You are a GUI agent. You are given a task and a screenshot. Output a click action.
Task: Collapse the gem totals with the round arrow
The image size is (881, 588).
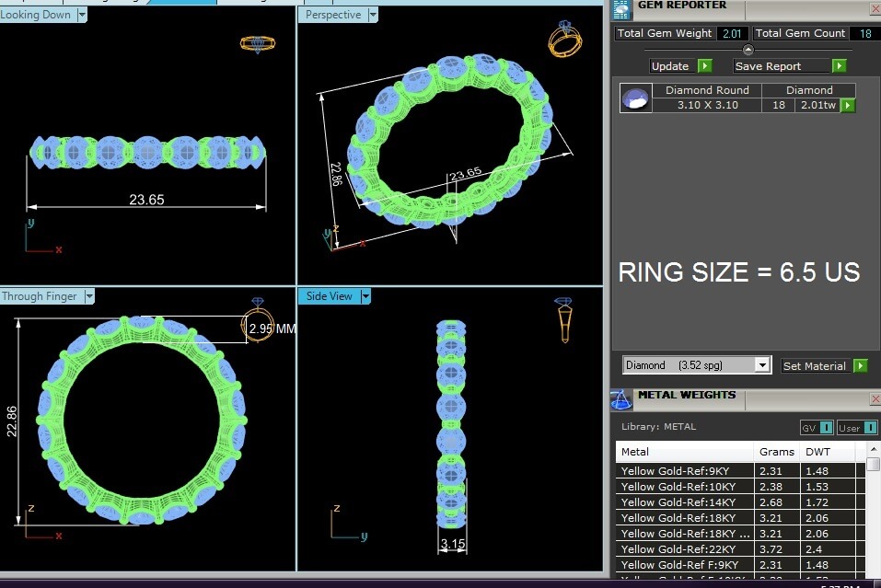pyautogui.click(x=748, y=50)
